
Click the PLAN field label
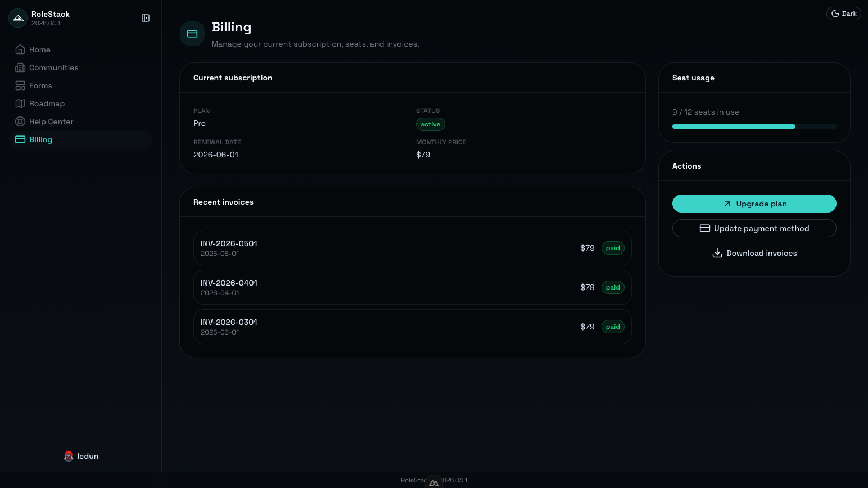click(x=201, y=111)
